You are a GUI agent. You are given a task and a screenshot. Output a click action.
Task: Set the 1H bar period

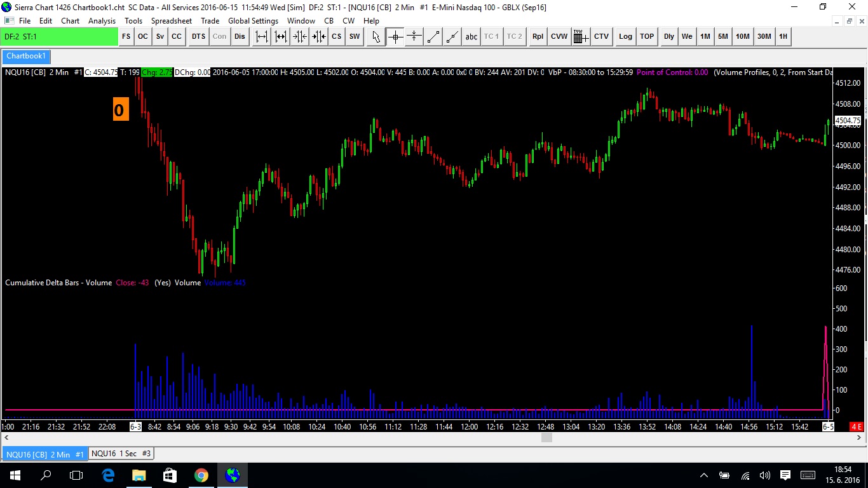[783, 36]
